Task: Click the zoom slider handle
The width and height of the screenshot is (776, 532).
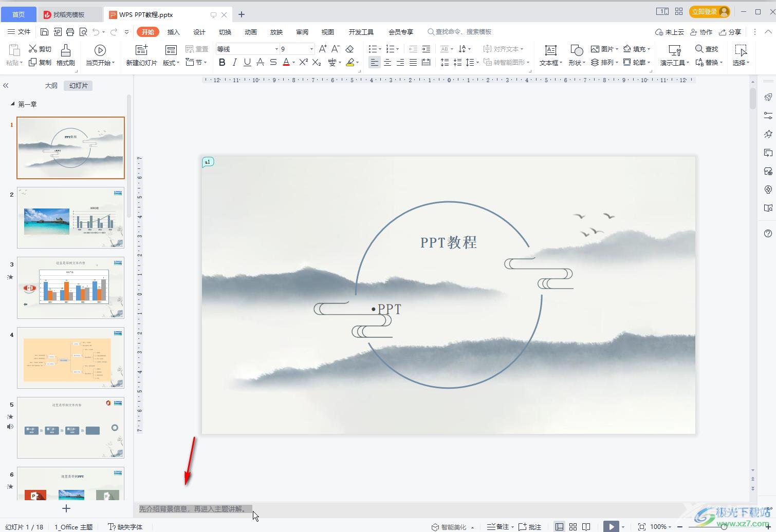Action: coord(724,526)
